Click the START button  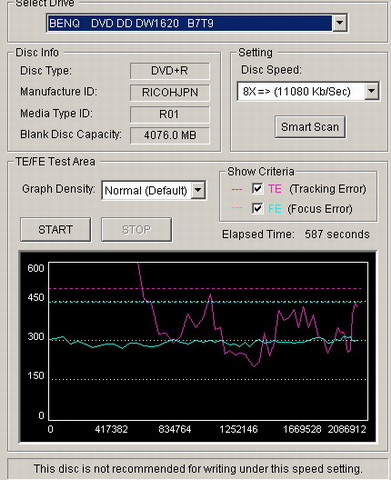coord(55,230)
